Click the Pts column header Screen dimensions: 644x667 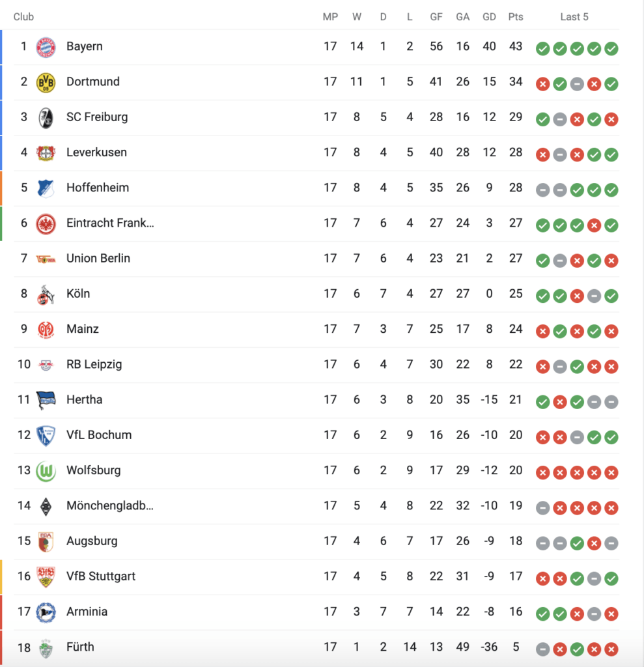point(516,17)
